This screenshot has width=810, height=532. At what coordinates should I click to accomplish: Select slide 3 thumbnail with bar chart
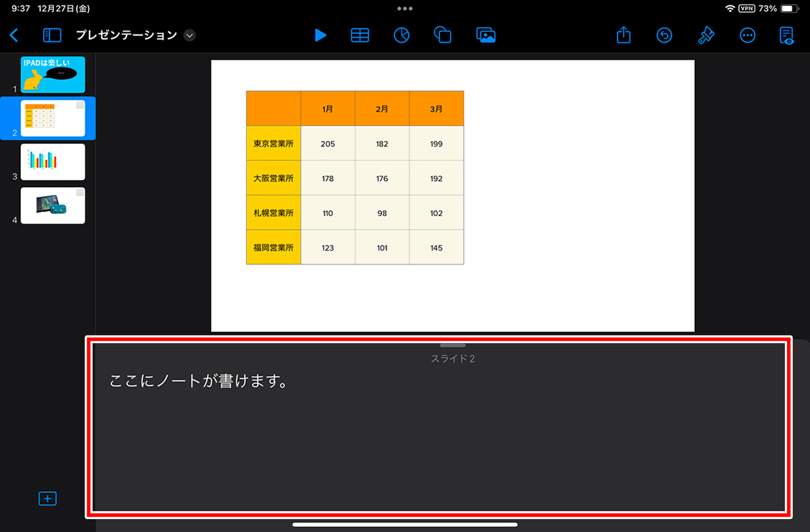coord(53,162)
